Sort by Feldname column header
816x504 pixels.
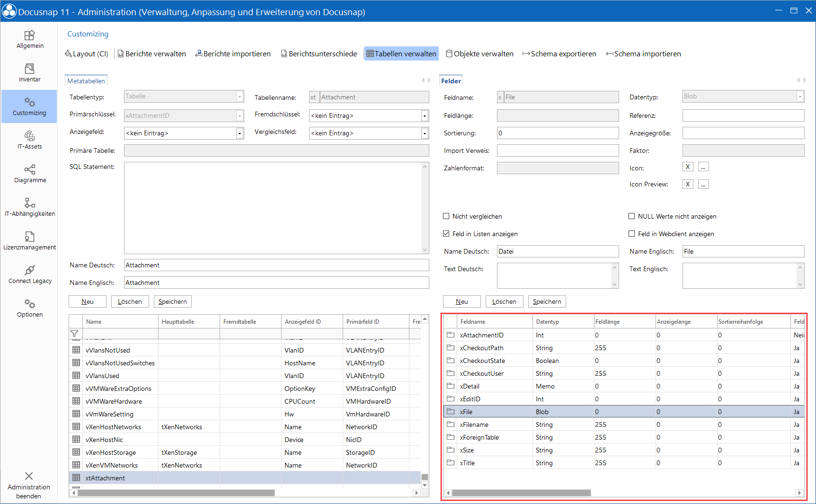(x=495, y=321)
